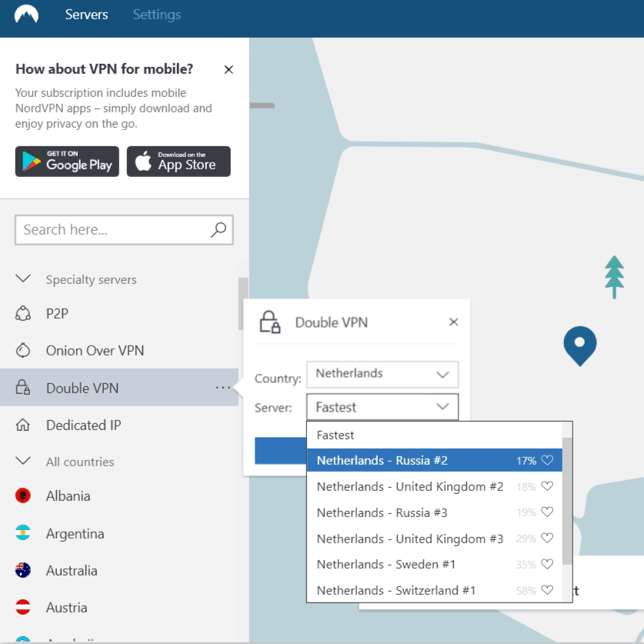The height and width of the screenshot is (644, 644).
Task: Click the blue connect button in popup
Action: [281, 451]
